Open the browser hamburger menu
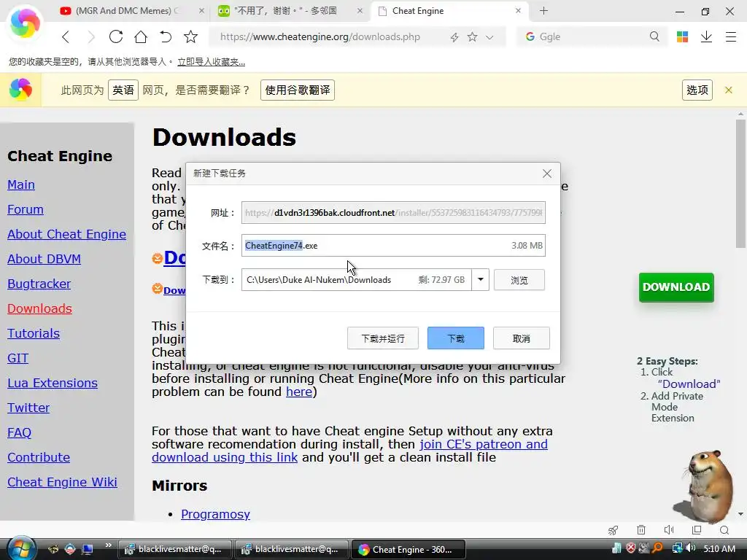Viewport: 747px width, 560px height. tap(731, 36)
